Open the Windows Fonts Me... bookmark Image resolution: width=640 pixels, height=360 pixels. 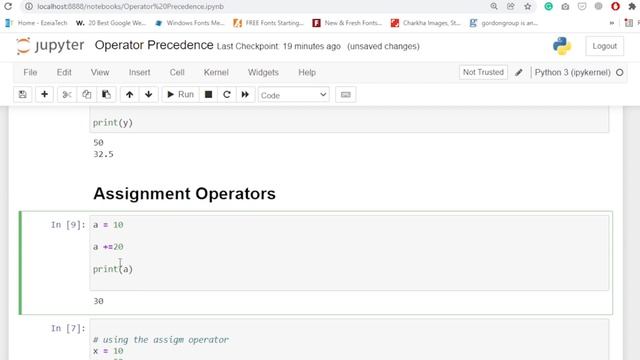pyautogui.click(x=190, y=23)
